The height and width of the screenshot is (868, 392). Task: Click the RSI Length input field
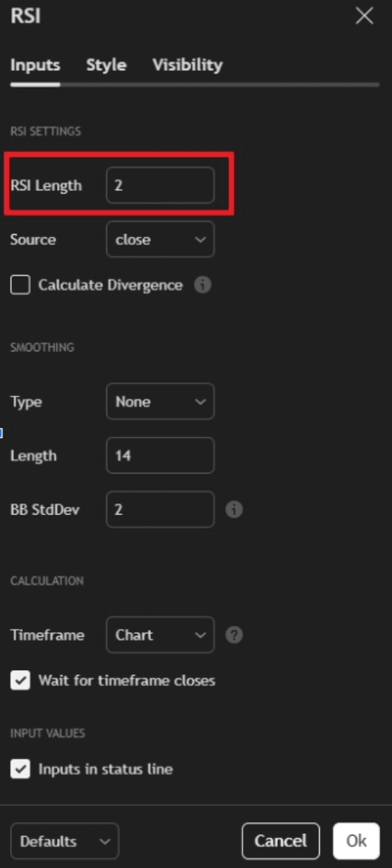[161, 185]
